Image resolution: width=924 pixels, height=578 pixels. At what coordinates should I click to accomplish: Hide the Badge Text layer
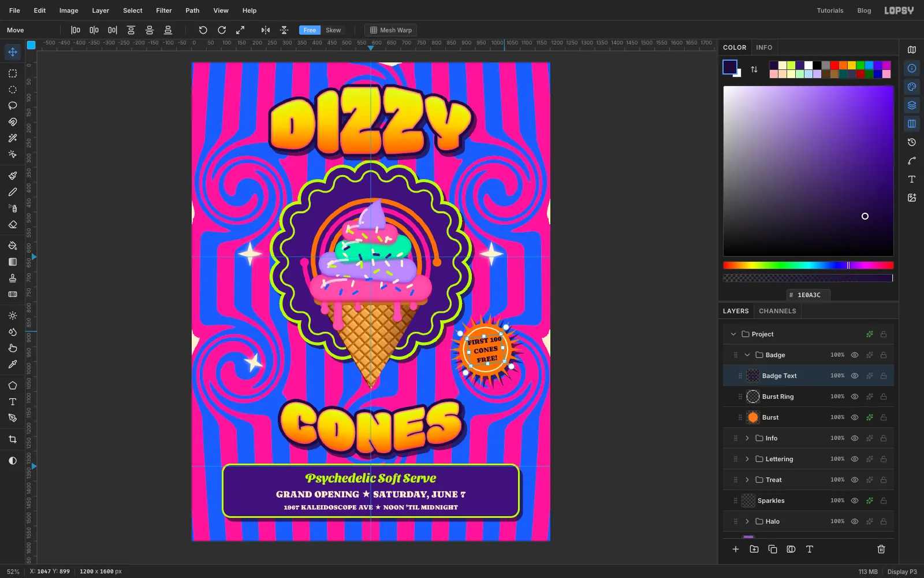pyautogui.click(x=855, y=376)
